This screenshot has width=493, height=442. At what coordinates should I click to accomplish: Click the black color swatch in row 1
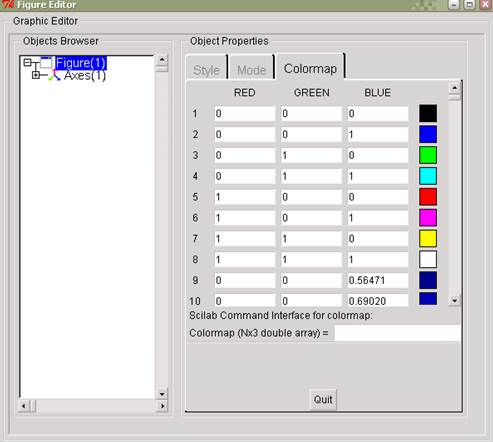(x=428, y=113)
